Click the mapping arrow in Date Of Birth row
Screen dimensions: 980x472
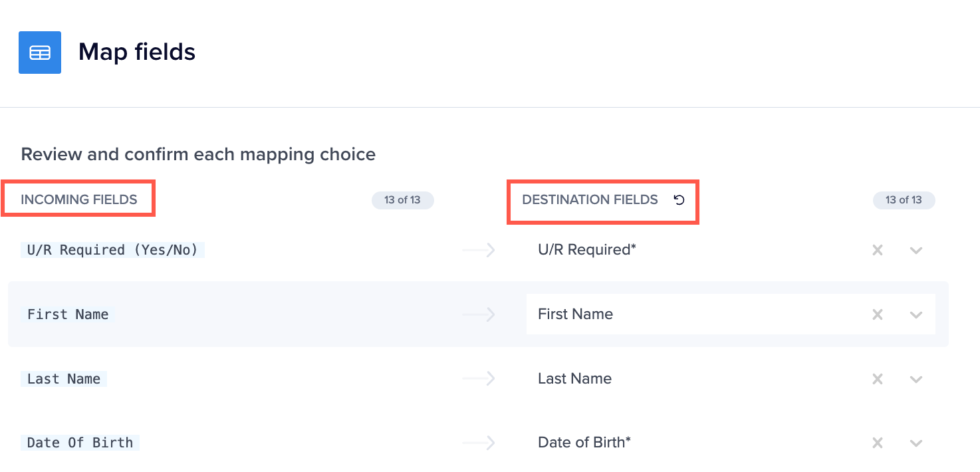[x=479, y=443]
